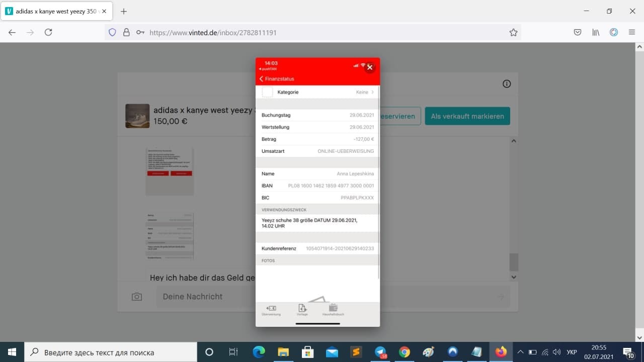Open the paint palette app on the taskbar
The height and width of the screenshot is (362, 644).
(428, 352)
